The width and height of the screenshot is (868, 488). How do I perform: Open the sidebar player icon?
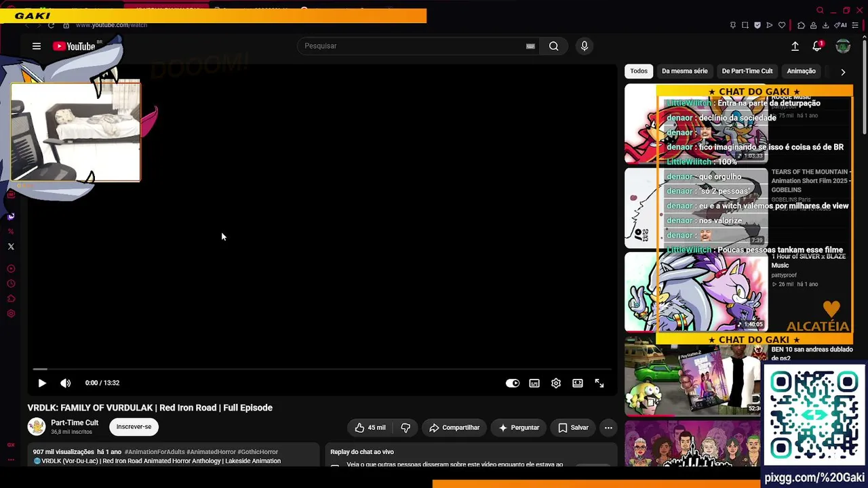click(11, 269)
